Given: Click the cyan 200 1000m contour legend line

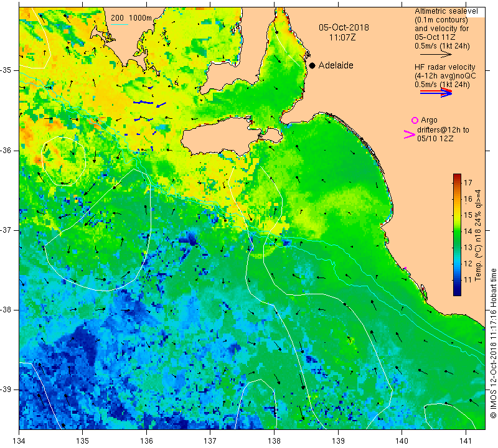Looking at the screenshot, I should [120, 24].
